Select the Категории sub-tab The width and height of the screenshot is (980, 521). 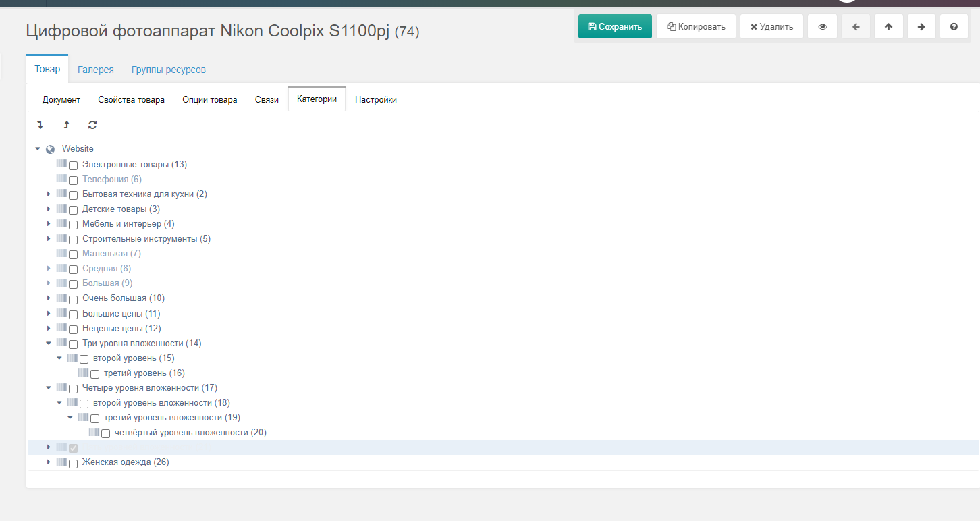[317, 99]
